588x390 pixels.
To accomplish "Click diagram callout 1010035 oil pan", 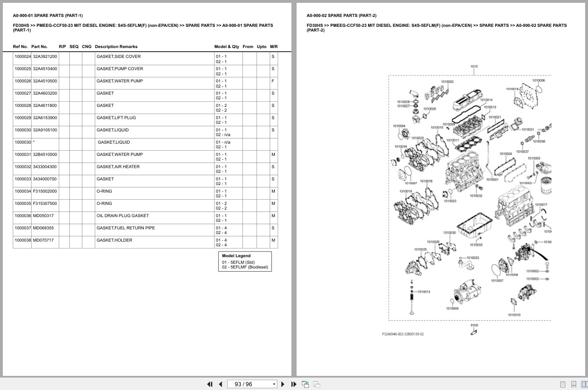I will (476, 245).
